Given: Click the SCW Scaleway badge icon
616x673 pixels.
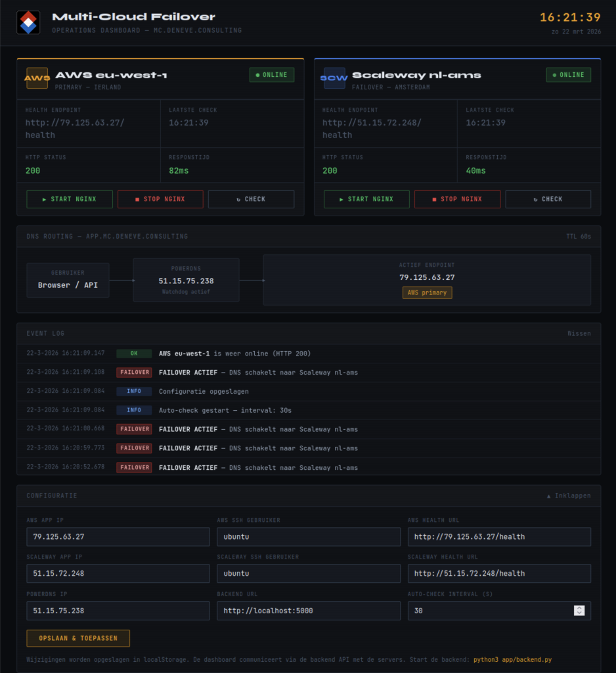Looking at the screenshot, I should coord(334,78).
